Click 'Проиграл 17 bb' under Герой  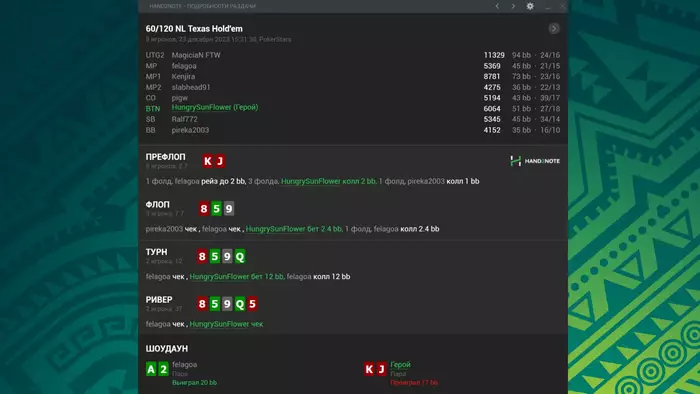click(x=414, y=382)
